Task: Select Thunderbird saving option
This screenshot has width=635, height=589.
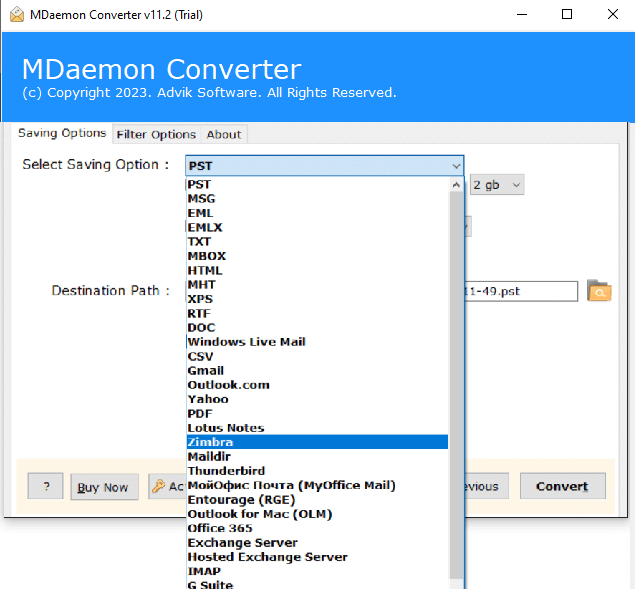Action: click(318, 471)
